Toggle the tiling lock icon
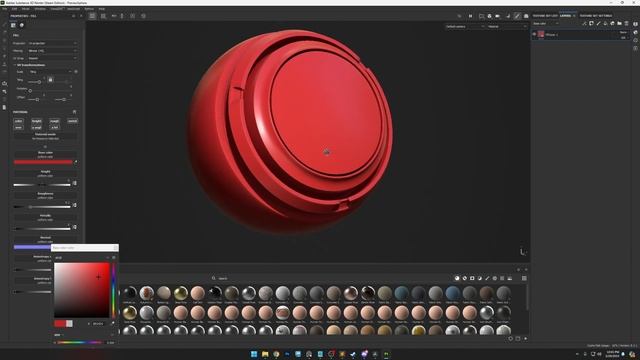 [50, 80]
